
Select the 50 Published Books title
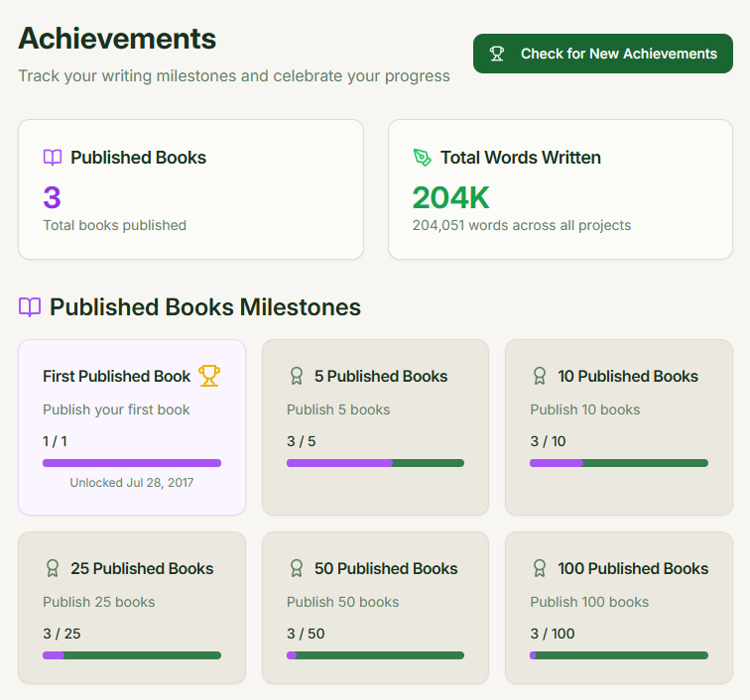point(386,568)
